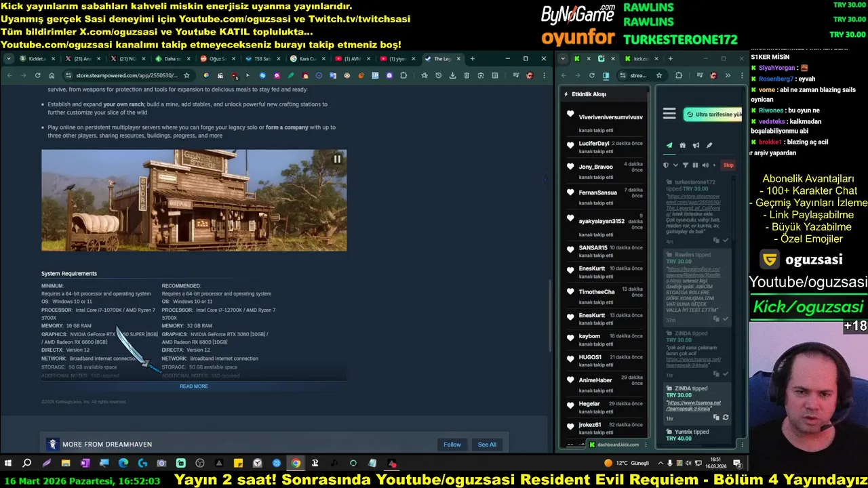Open the home page in Steam browser window
Screen dimensions: 868x488
point(52,75)
